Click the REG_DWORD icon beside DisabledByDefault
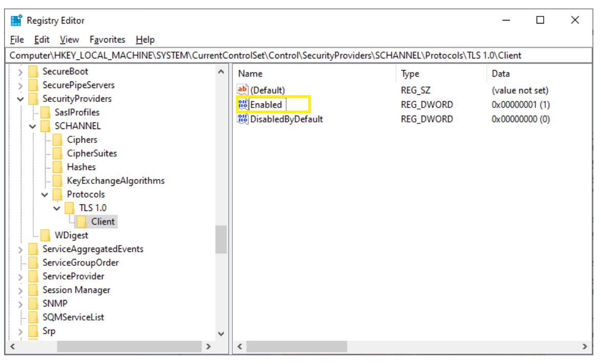This screenshot has width=601, height=364. 243,119
